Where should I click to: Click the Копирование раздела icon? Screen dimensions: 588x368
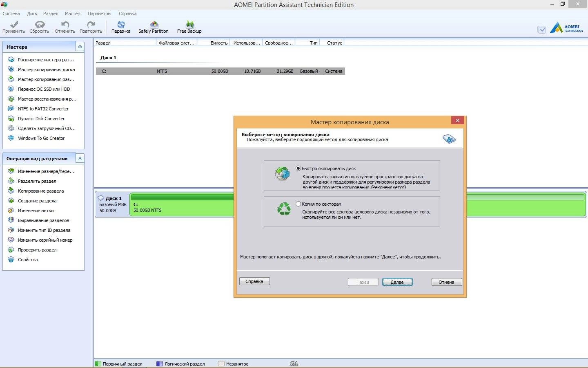point(11,191)
